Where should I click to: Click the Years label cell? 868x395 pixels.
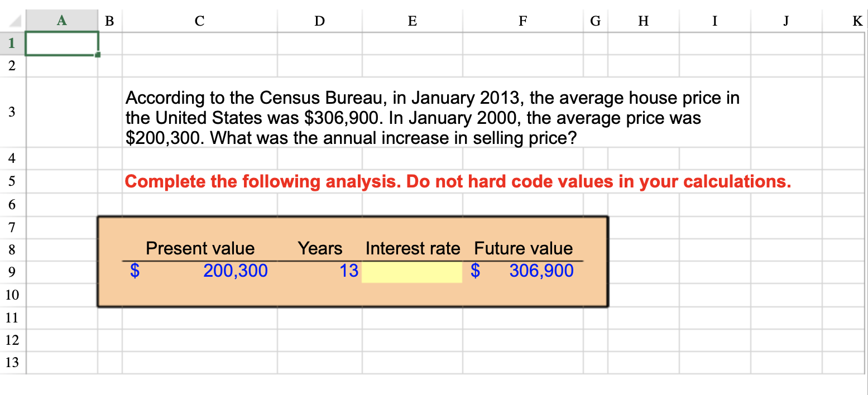click(319, 248)
